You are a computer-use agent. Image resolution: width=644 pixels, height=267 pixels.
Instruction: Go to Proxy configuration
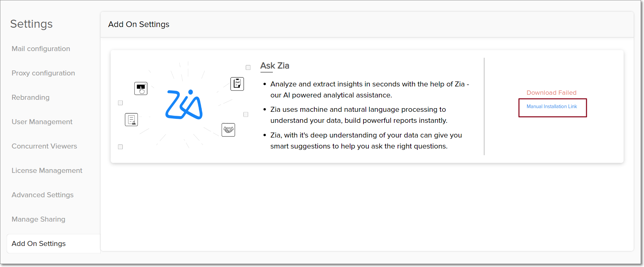point(43,73)
